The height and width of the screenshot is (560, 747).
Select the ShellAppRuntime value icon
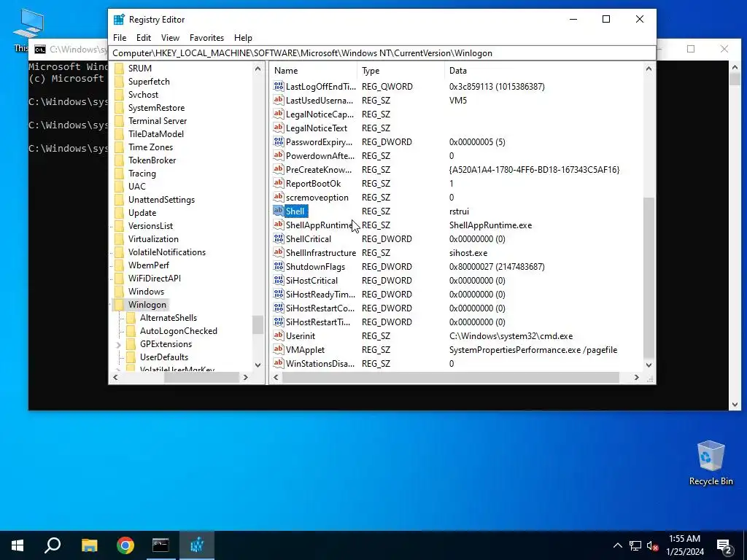279,225
